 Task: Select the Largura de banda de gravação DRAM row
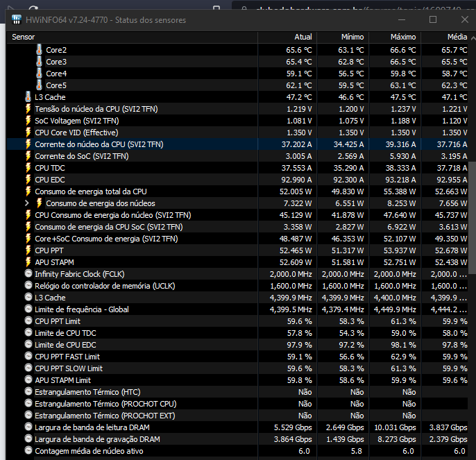(x=238, y=439)
